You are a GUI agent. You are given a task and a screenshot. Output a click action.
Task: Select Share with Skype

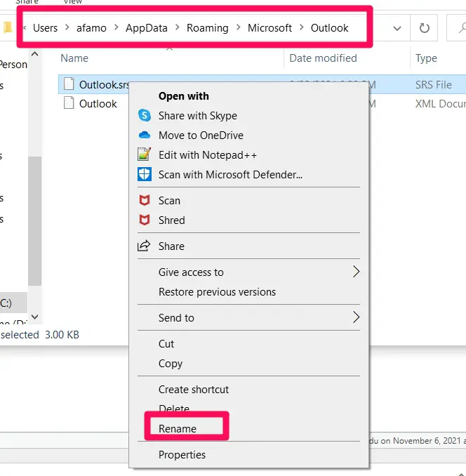click(x=198, y=116)
